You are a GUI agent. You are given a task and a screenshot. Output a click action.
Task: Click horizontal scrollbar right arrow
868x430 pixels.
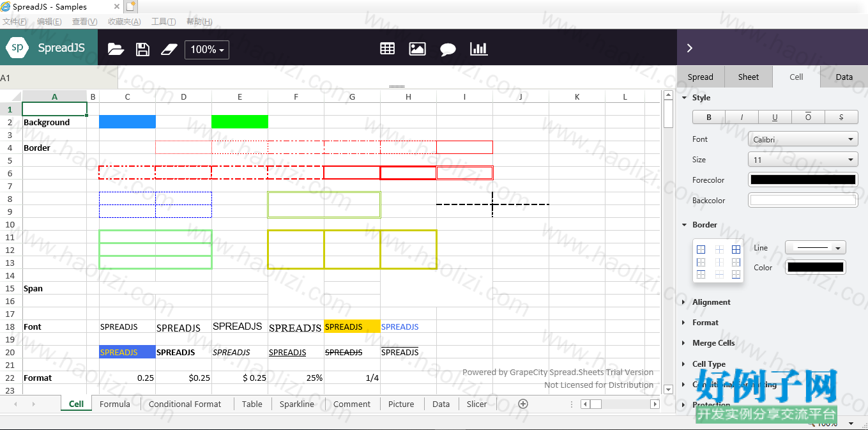655,404
